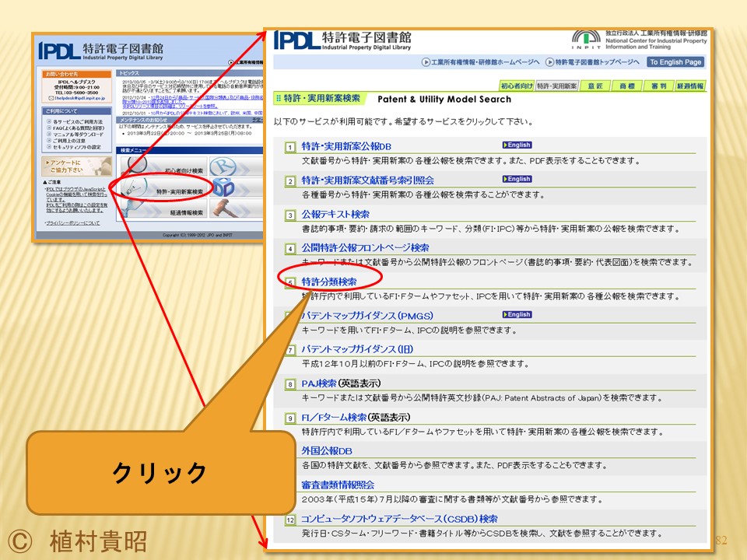Click the アンケートにご協力下さい banner
747x560 pixels.
click(76, 166)
